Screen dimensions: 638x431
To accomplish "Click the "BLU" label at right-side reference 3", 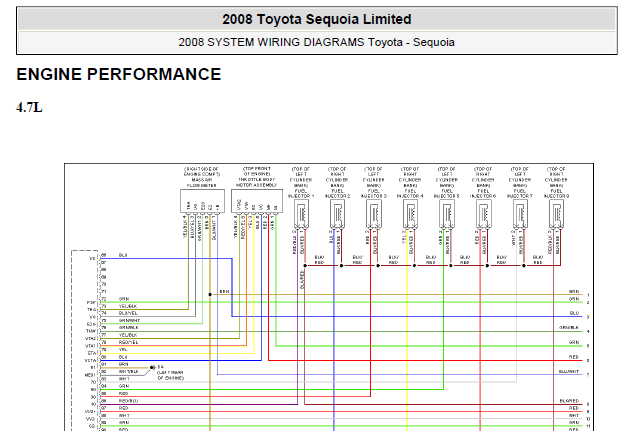I will (x=574, y=313).
